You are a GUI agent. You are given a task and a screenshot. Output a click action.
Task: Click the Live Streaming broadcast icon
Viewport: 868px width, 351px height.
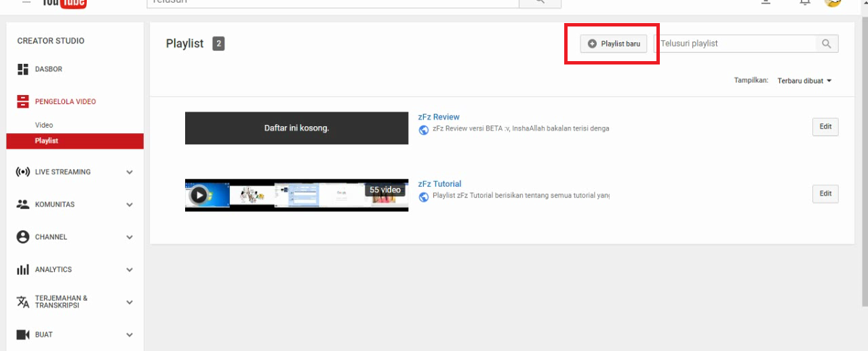click(22, 172)
